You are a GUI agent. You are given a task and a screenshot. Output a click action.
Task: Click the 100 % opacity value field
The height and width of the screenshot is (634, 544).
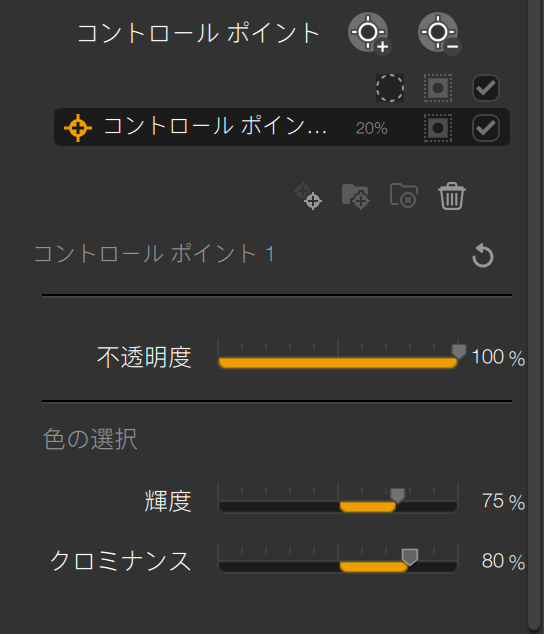point(498,357)
